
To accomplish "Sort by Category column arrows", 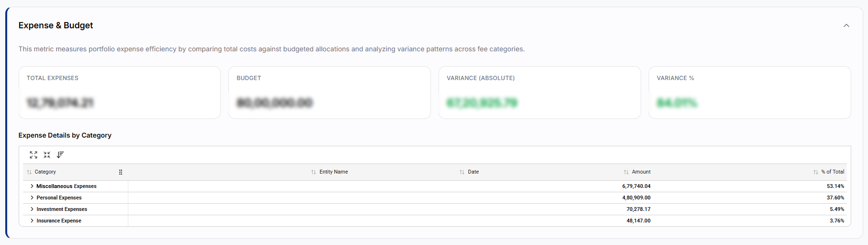I will [x=29, y=172].
